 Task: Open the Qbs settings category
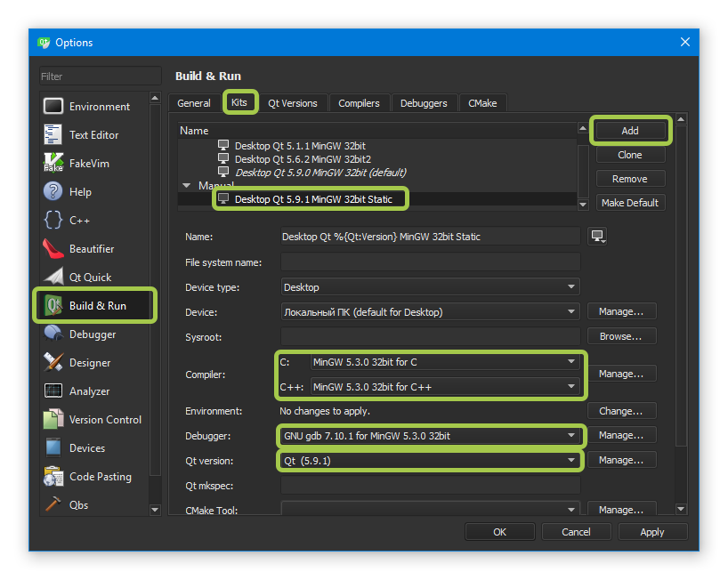click(x=94, y=505)
